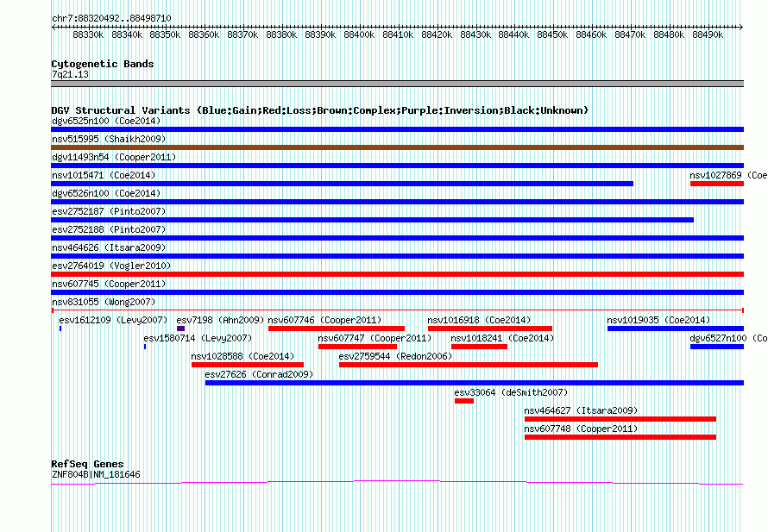The image size is (768, 532).
Task: Click the ZNF804B|NM_181646 gene label
Action: click(x=96, y=474)
